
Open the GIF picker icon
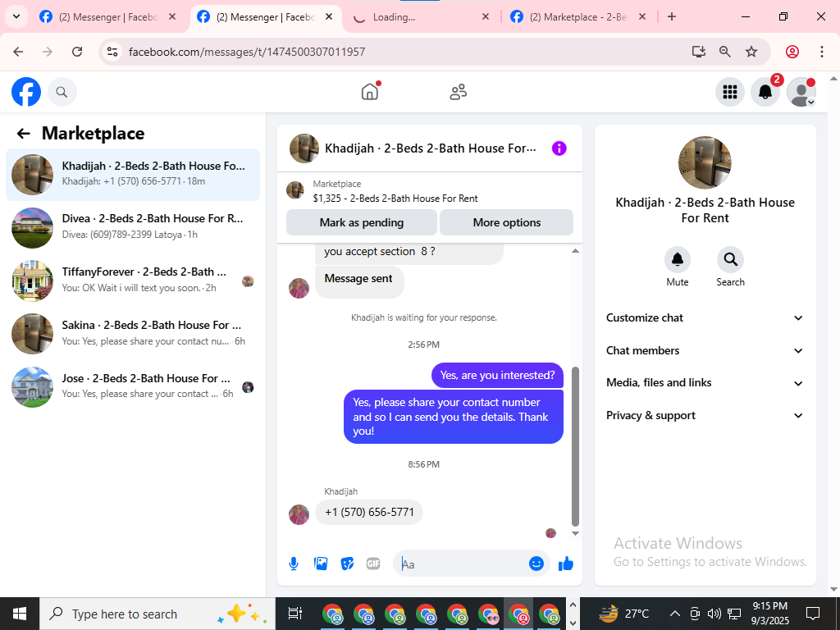(373, 564)
